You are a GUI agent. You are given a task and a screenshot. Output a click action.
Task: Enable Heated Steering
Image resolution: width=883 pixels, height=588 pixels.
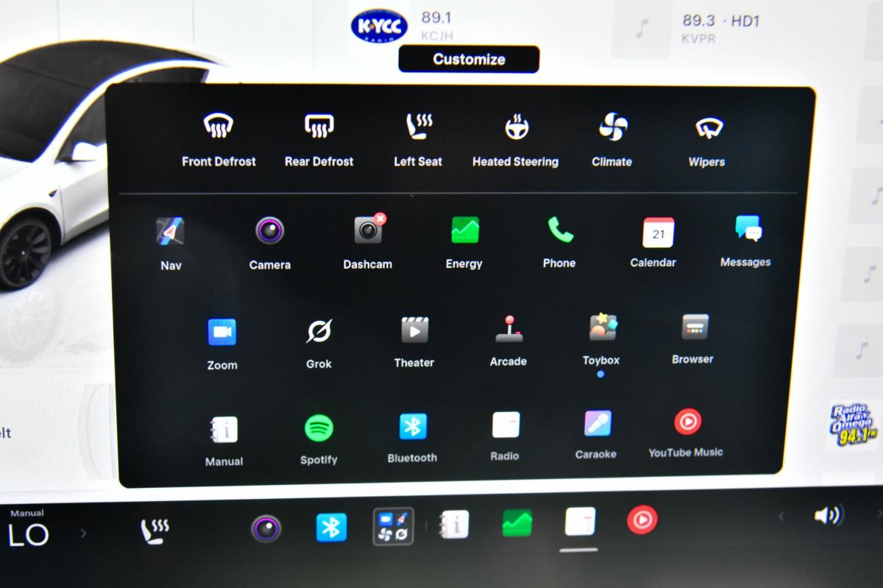[x=516, y=140]
